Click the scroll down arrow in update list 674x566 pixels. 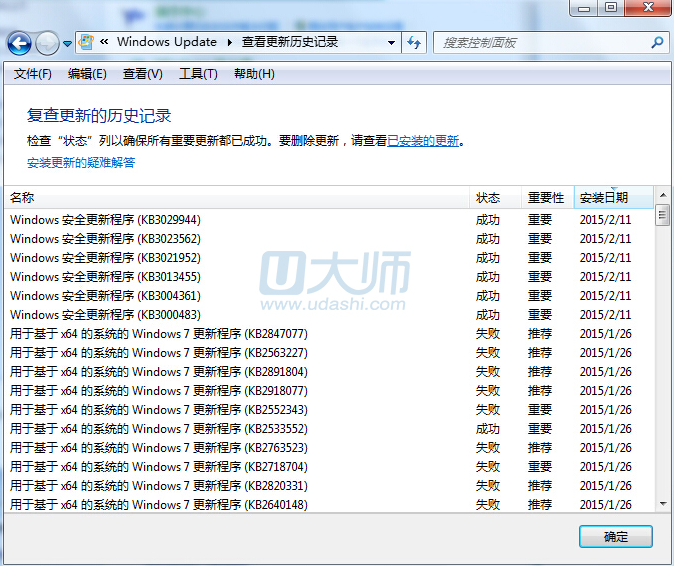pyautogui.click(x=662, y=502)
